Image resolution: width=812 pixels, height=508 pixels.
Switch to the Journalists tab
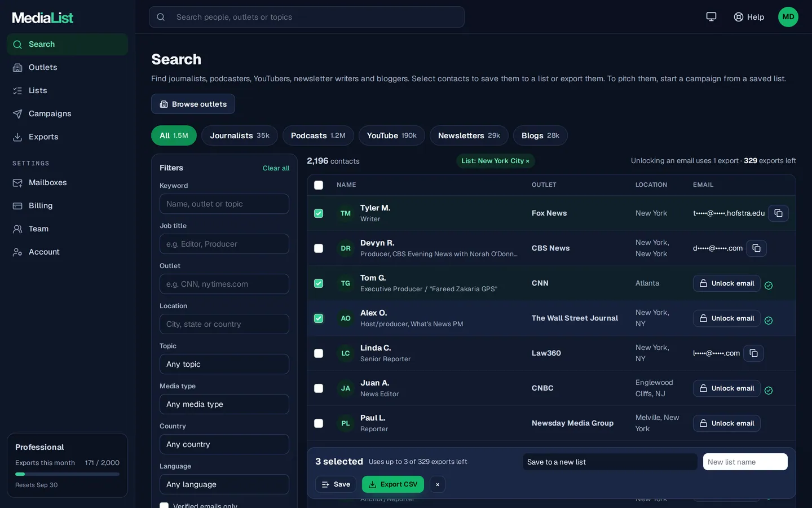point(240,135)
